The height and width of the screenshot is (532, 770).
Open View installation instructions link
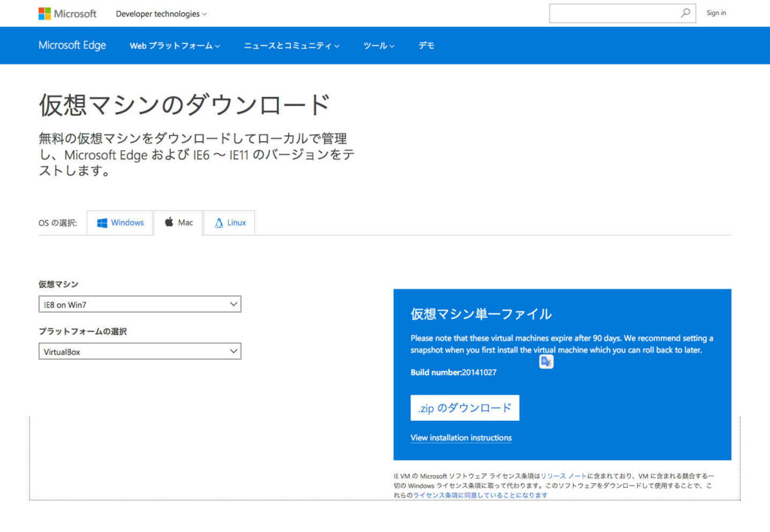(461, 438)
